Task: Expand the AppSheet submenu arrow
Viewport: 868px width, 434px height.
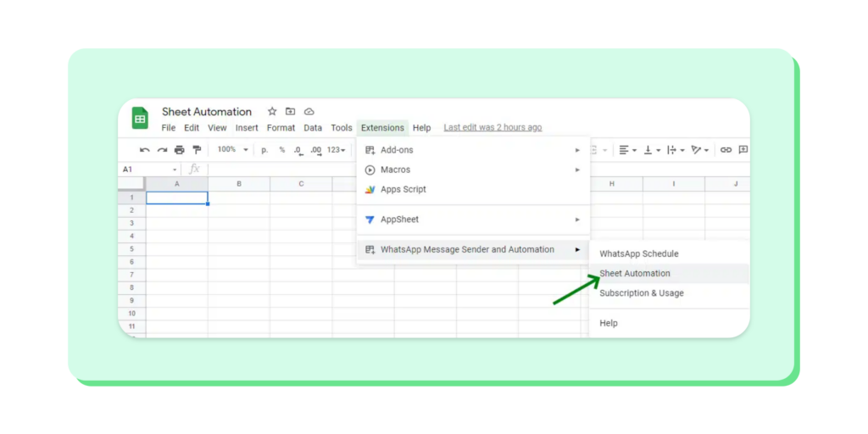Action: [577, 220]
